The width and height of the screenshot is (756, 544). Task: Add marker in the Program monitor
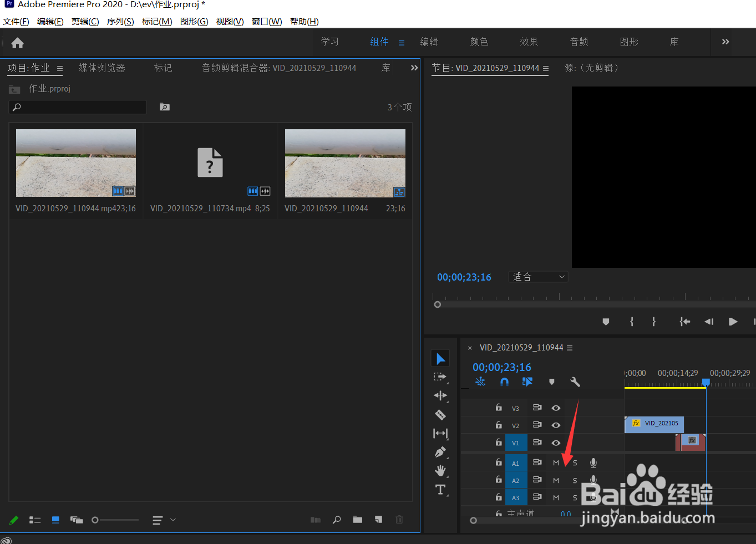coord(606,322)
